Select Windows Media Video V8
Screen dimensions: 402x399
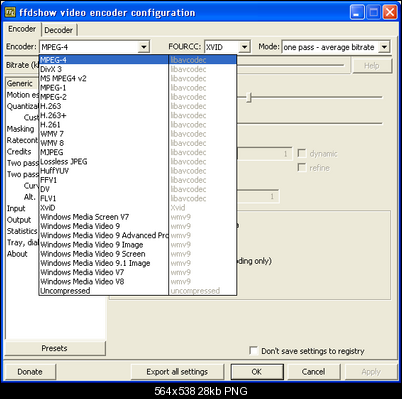coord(138,282)
